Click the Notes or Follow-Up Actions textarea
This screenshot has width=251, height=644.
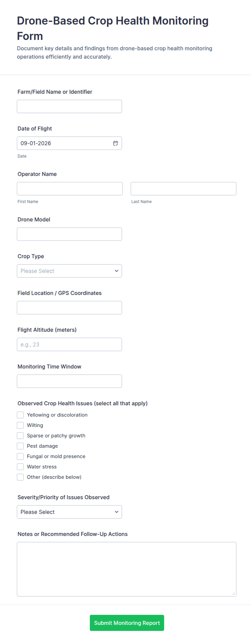tap(127, 569)
